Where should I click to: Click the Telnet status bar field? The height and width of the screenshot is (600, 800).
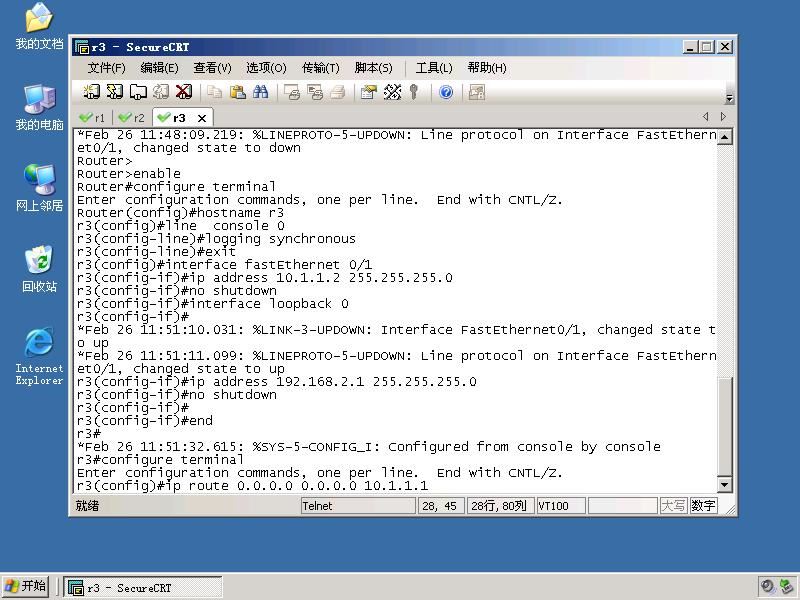358,506
